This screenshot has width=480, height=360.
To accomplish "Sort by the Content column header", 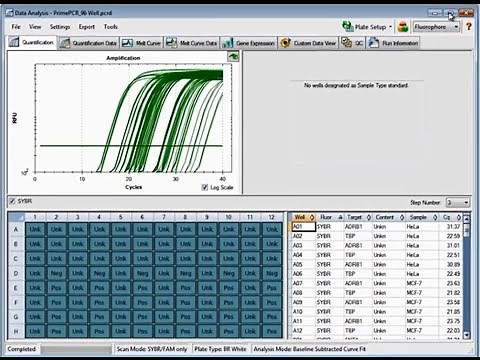I will click(389, 217).
